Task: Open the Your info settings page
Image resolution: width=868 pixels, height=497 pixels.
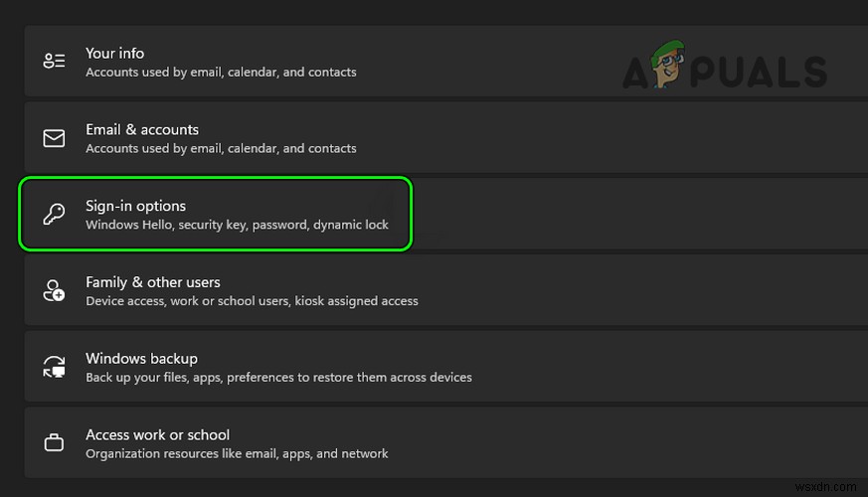Action: point(114,53)
